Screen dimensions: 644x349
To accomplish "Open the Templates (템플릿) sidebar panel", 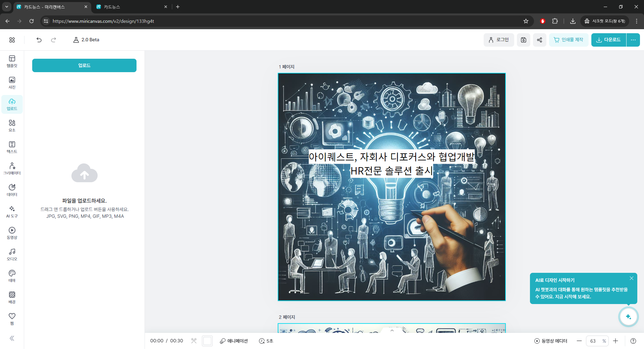I will point(12,61).
